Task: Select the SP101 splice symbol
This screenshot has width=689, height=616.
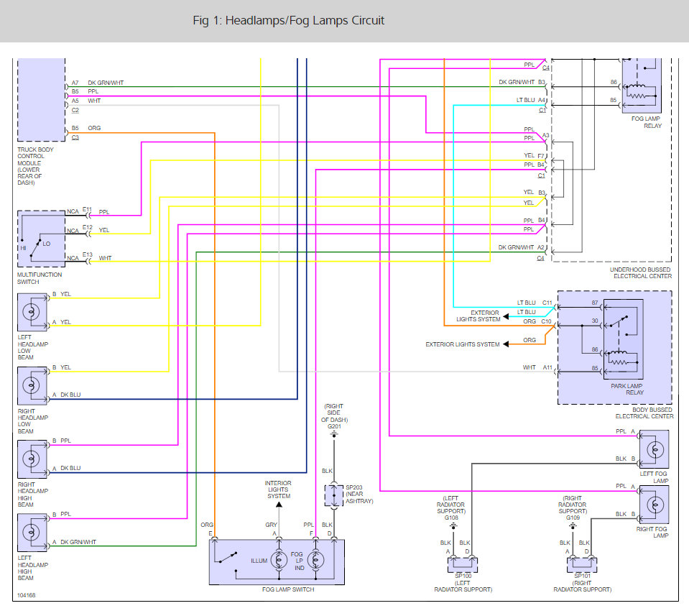Action: tap(582, 564)
